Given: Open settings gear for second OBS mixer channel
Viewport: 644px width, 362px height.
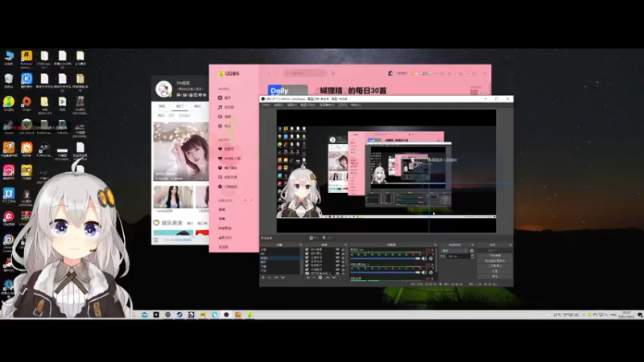Looking at the screenshot, I should pyautogui.click(x=431, y=273).
